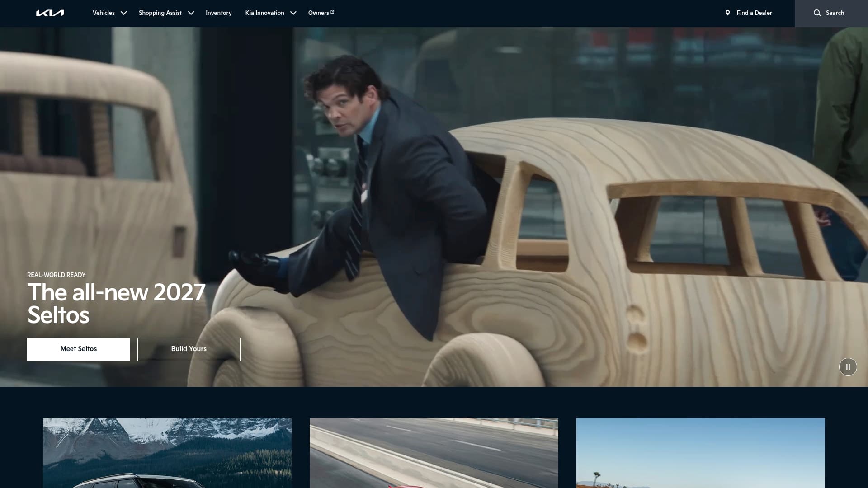Click the Kia logo in the header

(x=50, y=13)
